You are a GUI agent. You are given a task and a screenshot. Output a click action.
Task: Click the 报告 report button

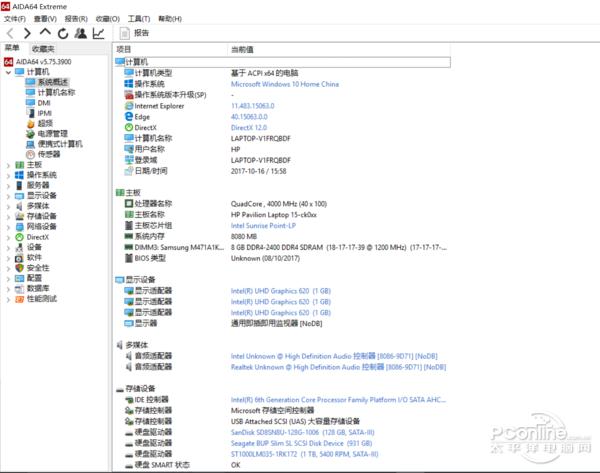pyautogui.click(x=134, y=34)
